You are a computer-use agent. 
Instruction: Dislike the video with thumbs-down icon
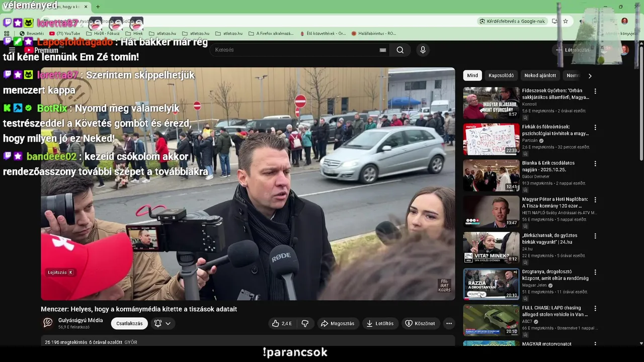click(x=305, y=323)
